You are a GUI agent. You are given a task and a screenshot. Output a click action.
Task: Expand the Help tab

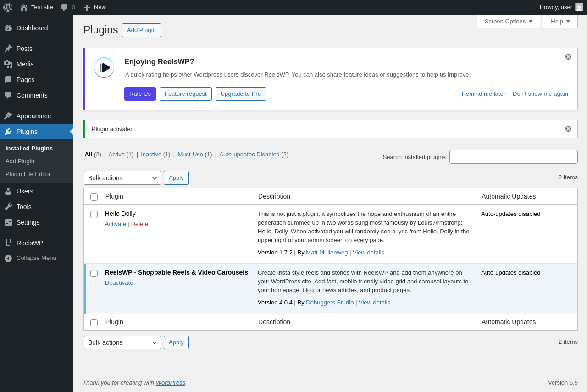[560, 21]
